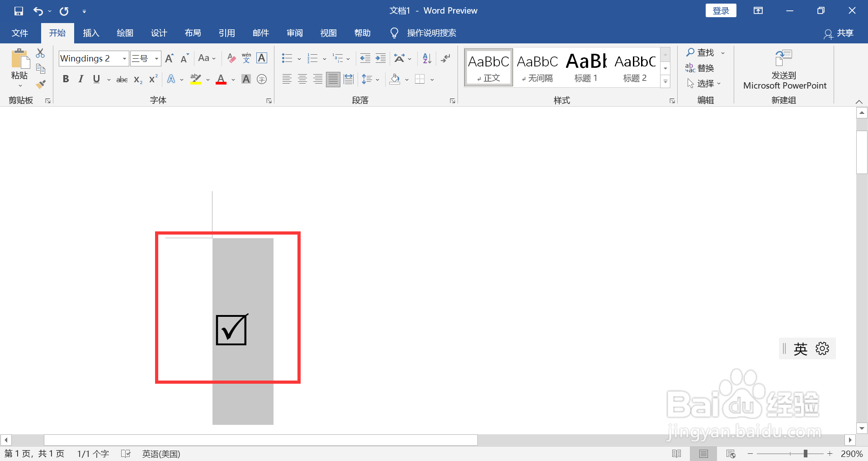The height and width of the screenshot is (461, 868).
Task: Apply red font color swatch
Action: tap(221, 80)
